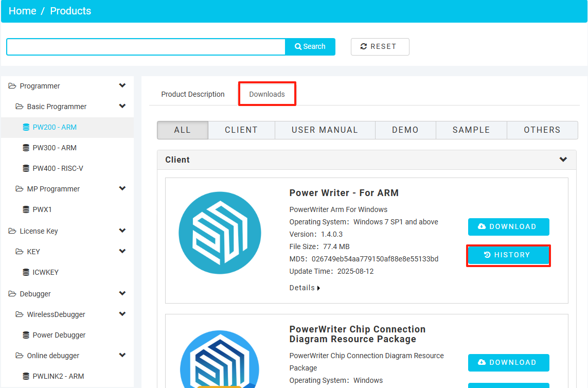Collapse the Online debugger chevron

pyautogui.click(x=122, y=355)
